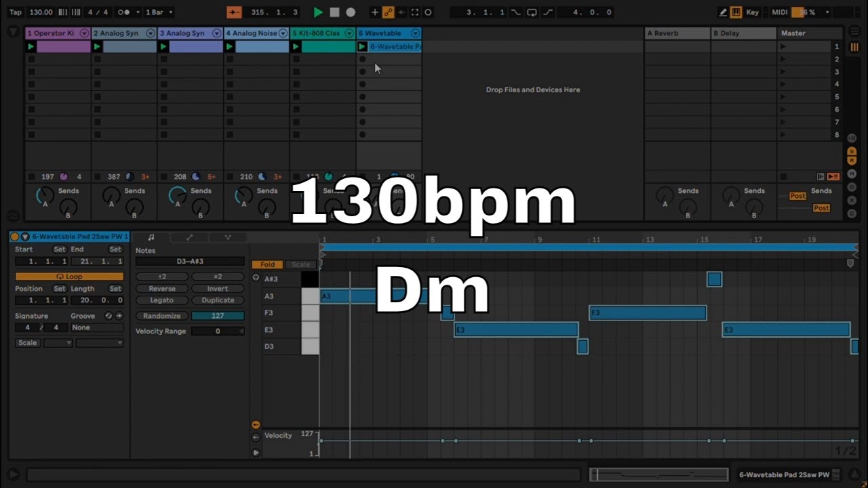Toggle the clip Loop switch

point(69,277)
